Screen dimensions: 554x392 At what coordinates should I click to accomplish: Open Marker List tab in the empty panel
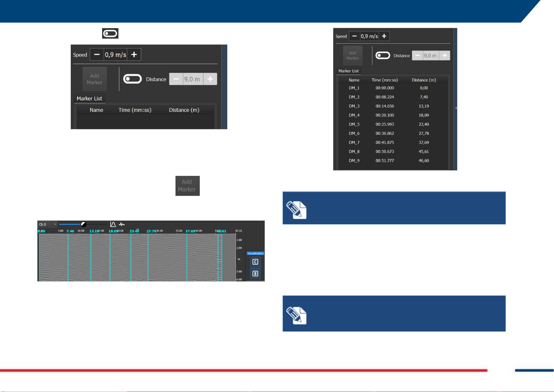pyautogui.click(x=89, y=99)
